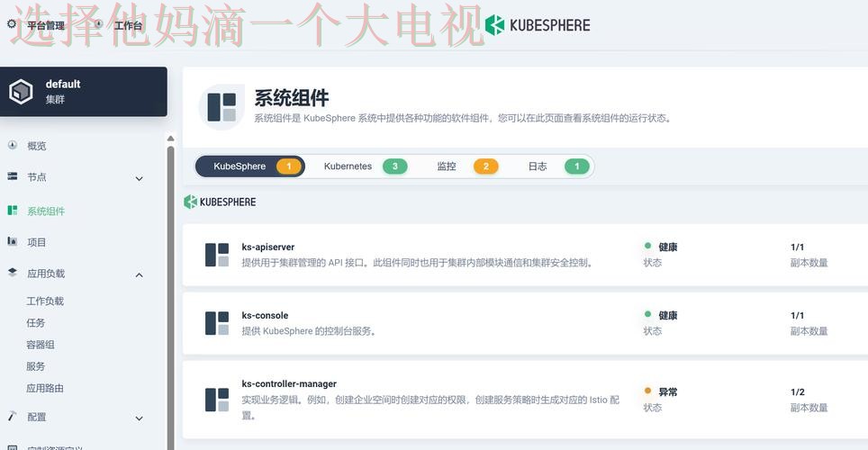Click the ks-apiserver component icon
Image resolution: width=868 pixels, height=450 pixels.
217,255
